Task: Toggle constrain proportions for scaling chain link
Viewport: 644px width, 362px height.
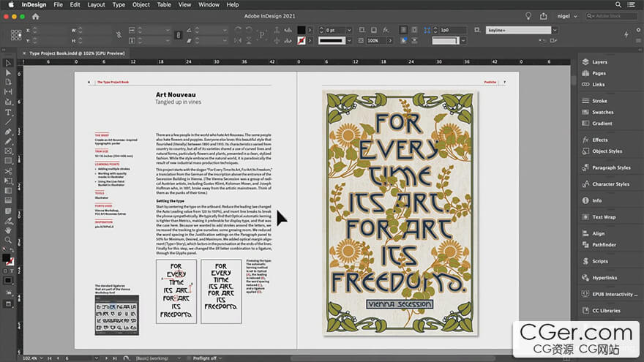Action: pyautogui.click(x=179, y=35)
